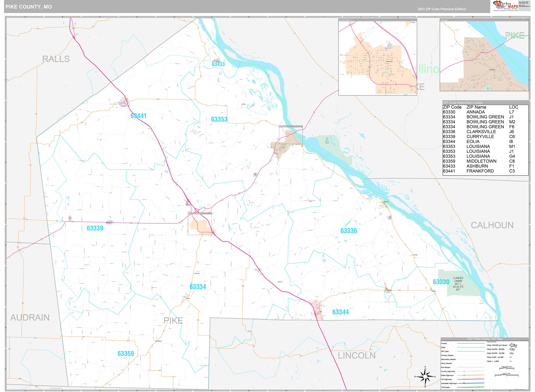Click the compass rose icon

point(425,377)
